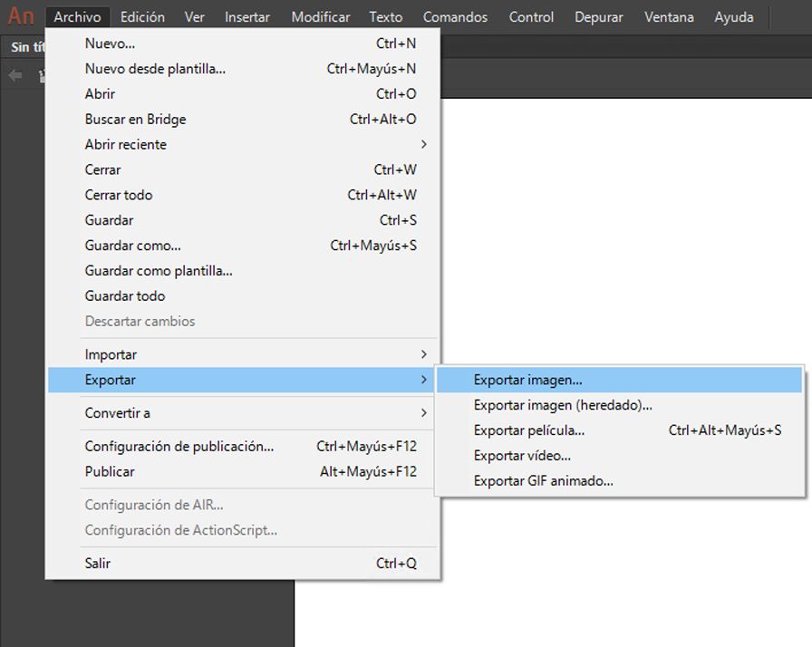Screen dimensions: 812x647
Task: Open the Ayuda menu
Action: click(x=734, y=17)
